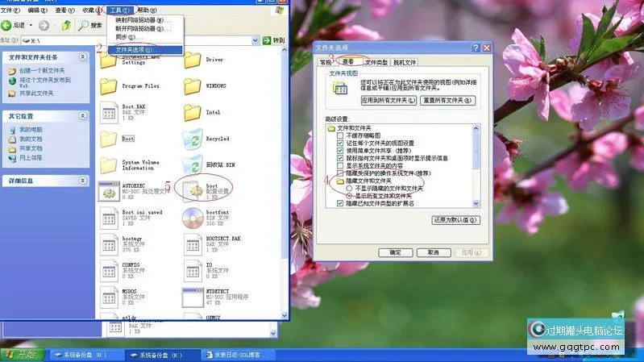Select the hidden Boot folder icon
Image resolution: width=644 pixels, height=362 pixels.
[109, 139]
